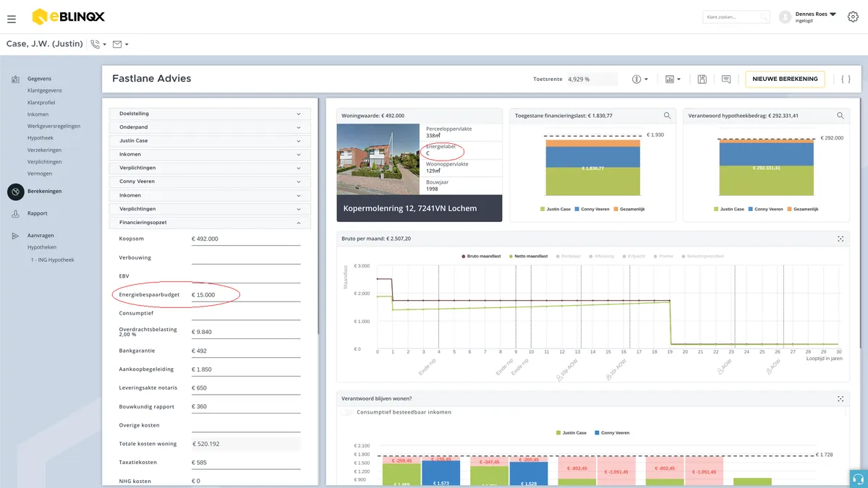The height and width of the screenshot is (488, 868).
Task: Expand Bruto per maand chart fullscreen
Action: point(841,239)
